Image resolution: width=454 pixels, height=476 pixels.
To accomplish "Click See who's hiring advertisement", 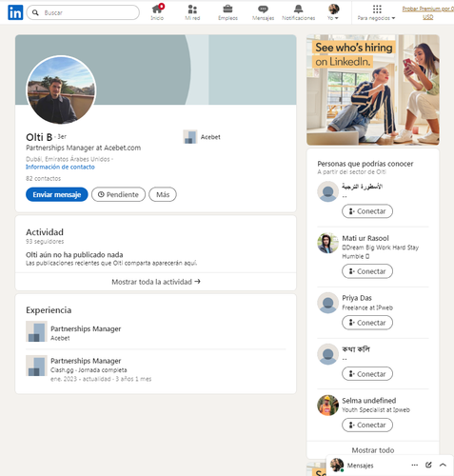I will pos(373,90).
